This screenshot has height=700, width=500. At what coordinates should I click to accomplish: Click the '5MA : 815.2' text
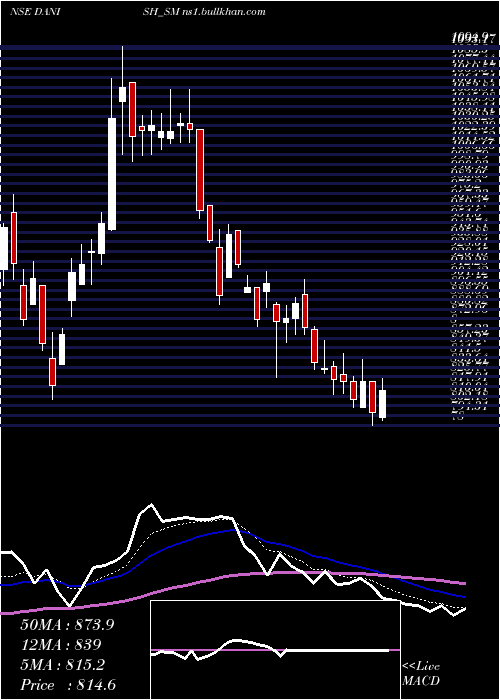62,665
